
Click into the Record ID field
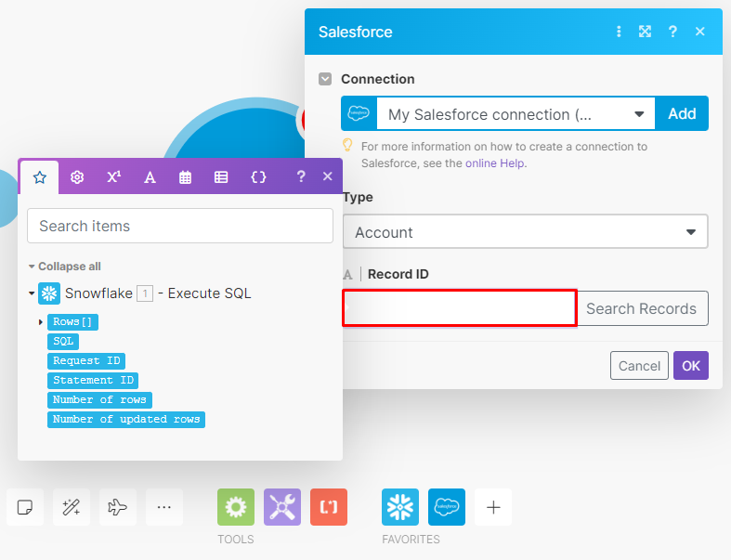coord(460,307)
